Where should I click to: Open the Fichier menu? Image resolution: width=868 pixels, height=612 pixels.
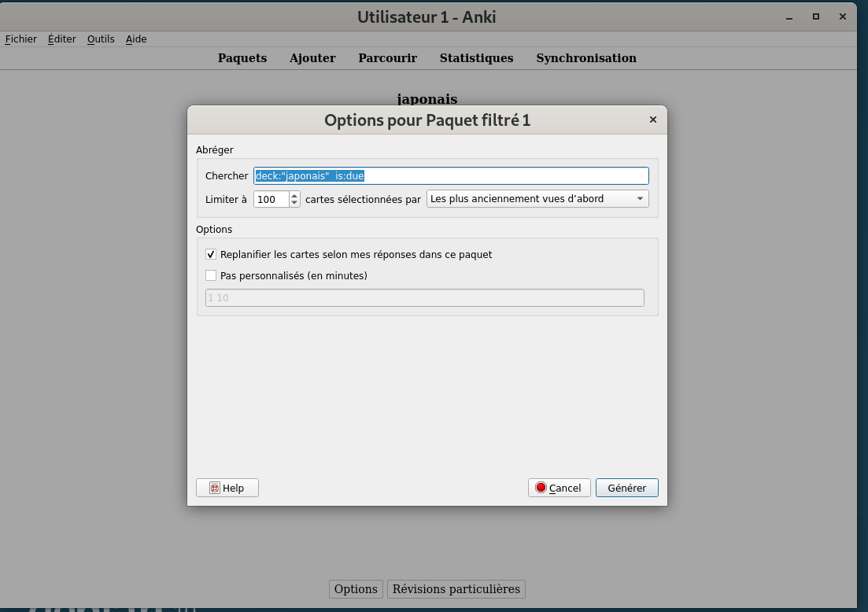click(21, 39)
